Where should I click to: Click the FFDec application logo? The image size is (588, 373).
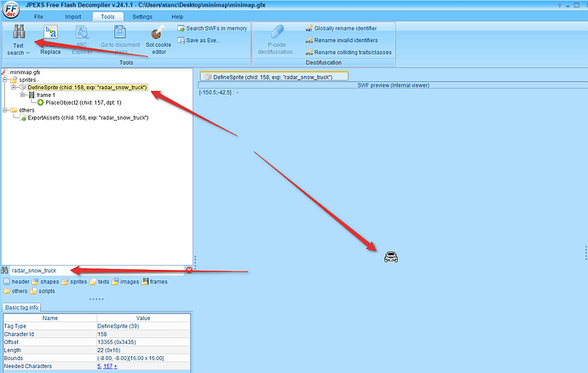point(11,9)
